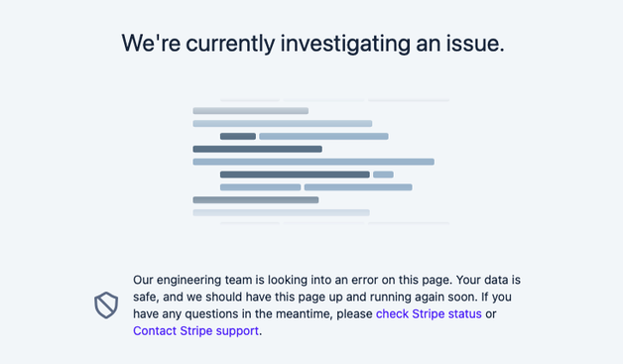Image resolution: width=623 pixels, height=364 pixels.
Task: Open the Contact Stripe support link
Action: coord(195,331)
